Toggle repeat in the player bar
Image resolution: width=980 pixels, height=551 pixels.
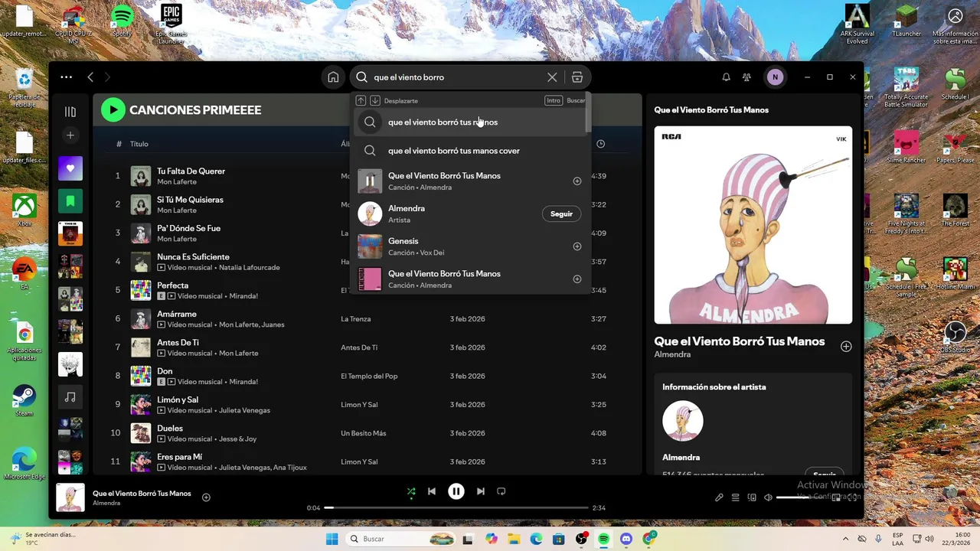[x=501, y=491]
